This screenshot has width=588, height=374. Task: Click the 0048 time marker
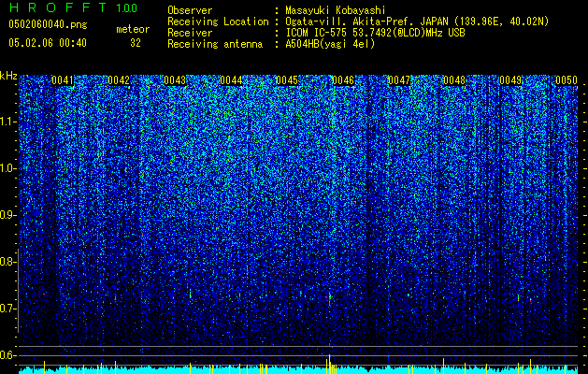[454, 80]
